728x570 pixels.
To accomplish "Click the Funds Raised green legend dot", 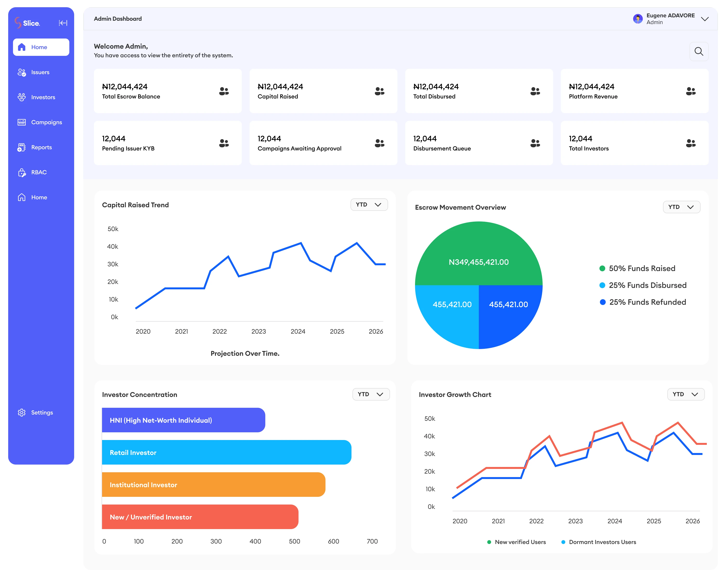I will (x=602, y=268).
